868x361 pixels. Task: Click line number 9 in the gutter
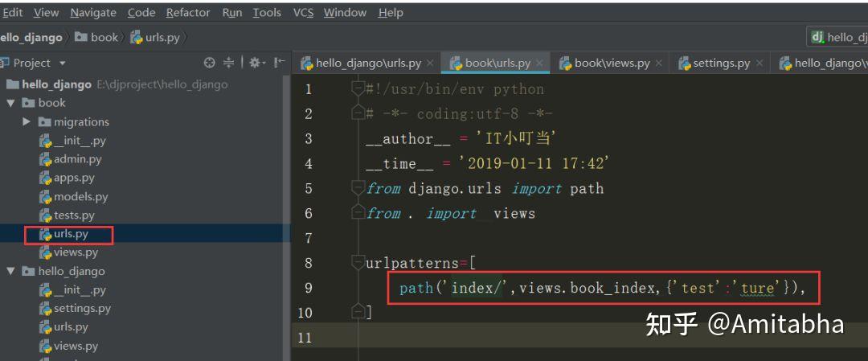[309, 288]
